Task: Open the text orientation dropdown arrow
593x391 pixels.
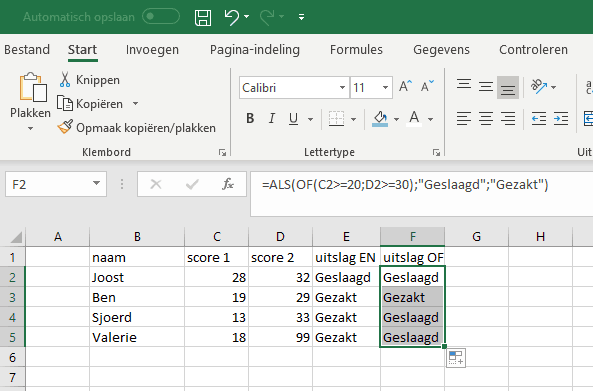Action: point(554,87)
